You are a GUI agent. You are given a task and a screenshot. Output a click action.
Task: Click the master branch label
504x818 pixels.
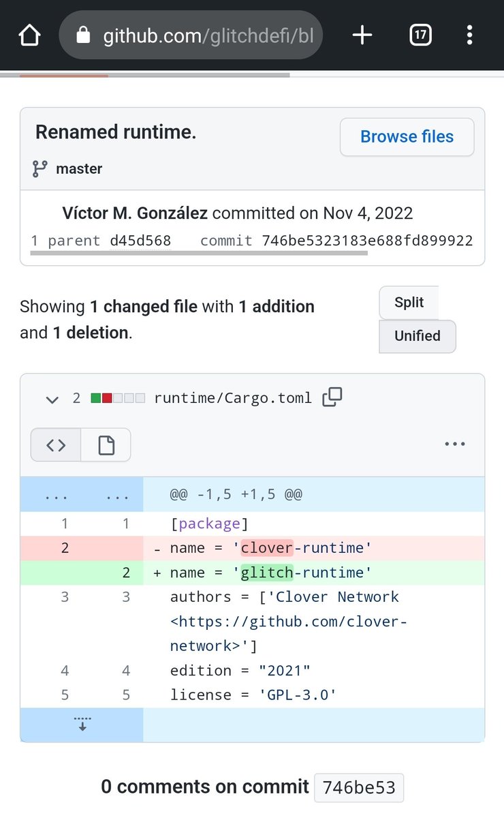79,168
